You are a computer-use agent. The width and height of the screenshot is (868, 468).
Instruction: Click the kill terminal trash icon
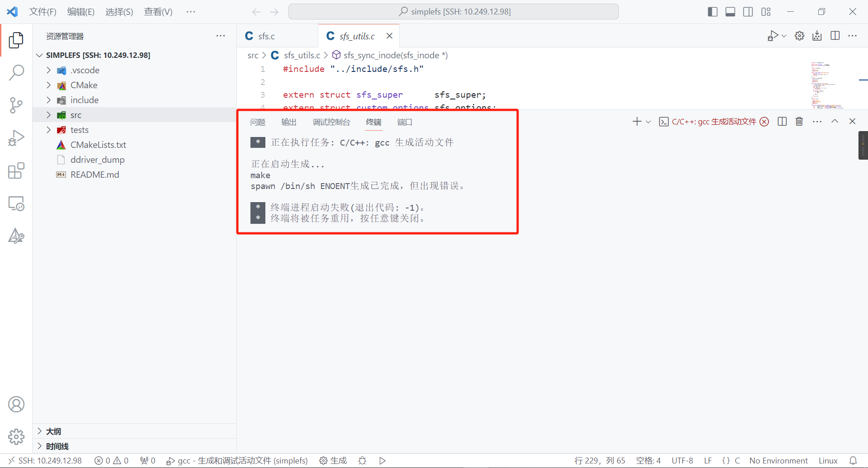tap(799, 122)
